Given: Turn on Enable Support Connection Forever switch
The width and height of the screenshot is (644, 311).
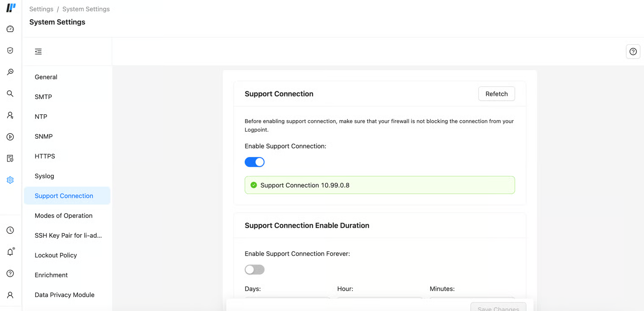Looking at the screenshot, I should pos(255,270).
